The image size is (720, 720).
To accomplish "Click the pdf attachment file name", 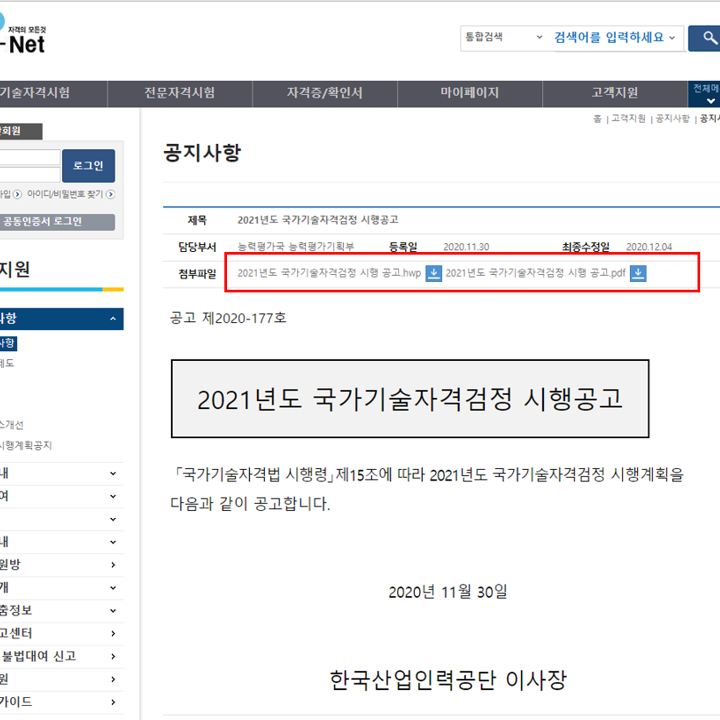I will tap(535, 273).
